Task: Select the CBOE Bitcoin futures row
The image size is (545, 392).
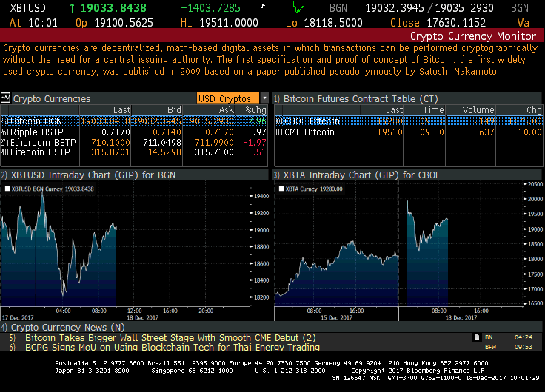Action: [x=408, y=121]
